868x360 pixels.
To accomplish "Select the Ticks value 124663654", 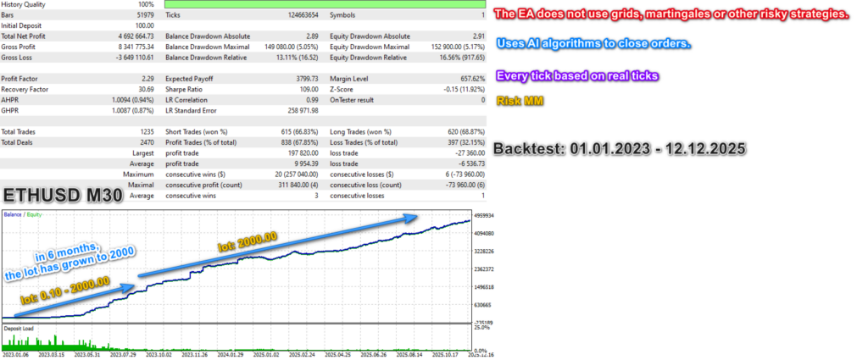I will (303, 15).
